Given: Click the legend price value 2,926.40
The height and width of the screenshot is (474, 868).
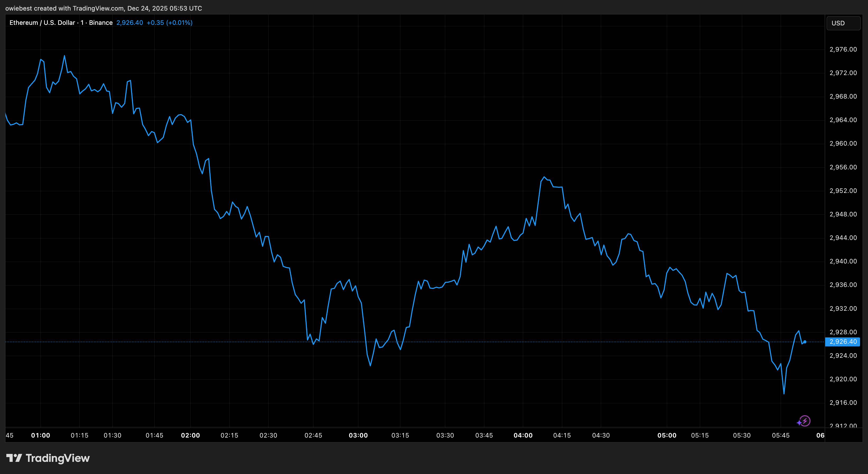Looking at the screenshot, I should pyautogui.click(x=130, y=22).
